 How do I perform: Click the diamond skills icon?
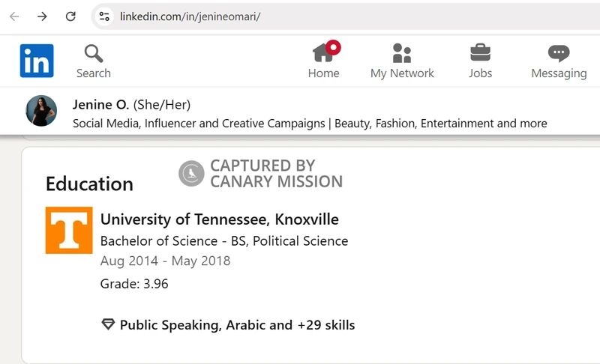point(108,324)
